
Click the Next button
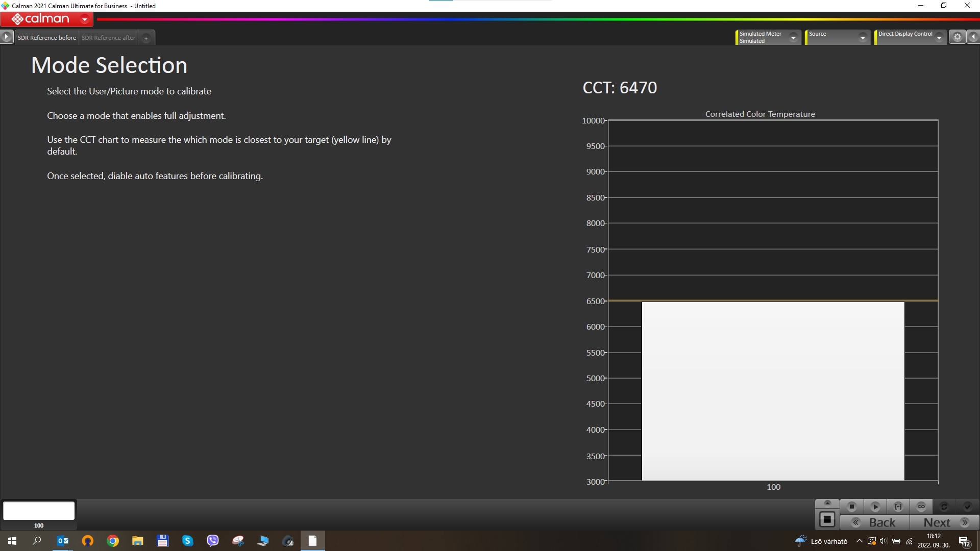tap(944, 522)
